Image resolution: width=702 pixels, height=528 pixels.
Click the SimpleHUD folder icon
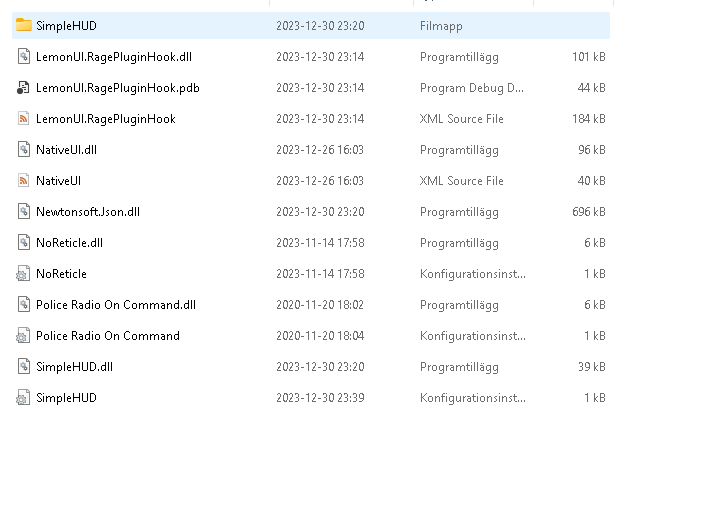click(24, 25)
